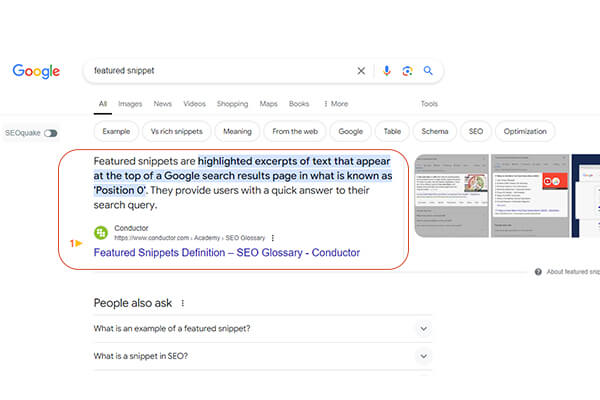
Task: Switch to the Videos tab
Action: pos(194,104)
